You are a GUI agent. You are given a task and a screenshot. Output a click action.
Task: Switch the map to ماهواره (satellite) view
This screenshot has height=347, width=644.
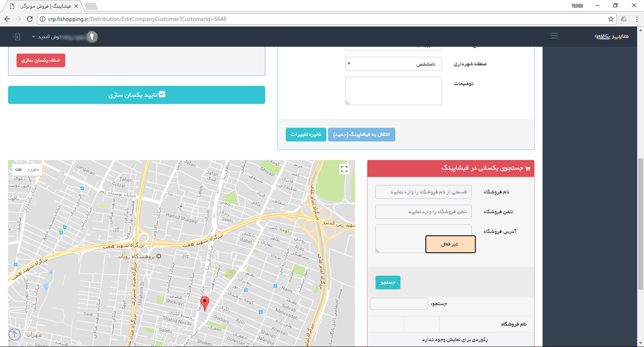coord(34,170)
